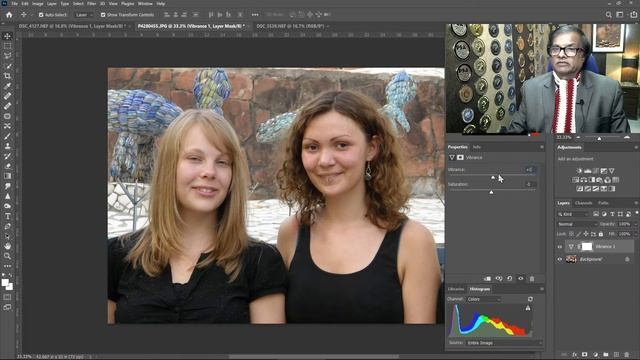Open the Filter menu
Screen dimensions: 640x360
pyautogui.click(x=91, y=4)
